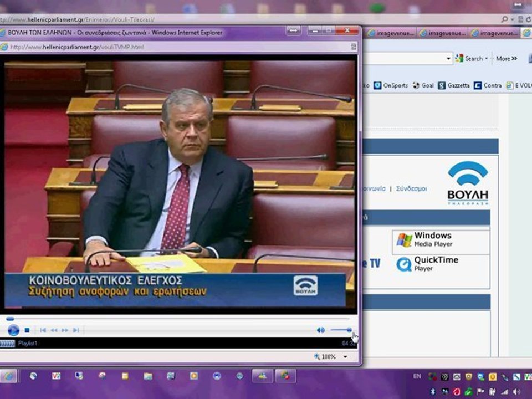Skip to the next item in the player
The width and height of the screenshot is (532, 399).
76,330
